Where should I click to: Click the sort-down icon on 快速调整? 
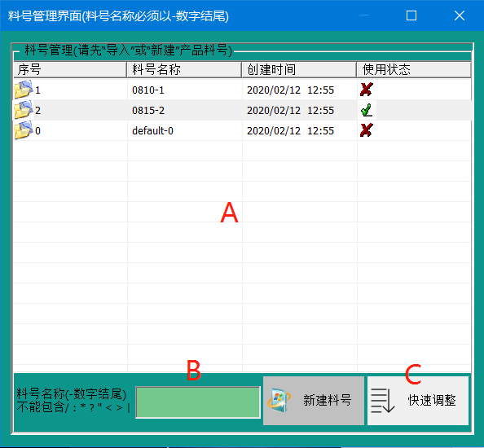pos(382,401)
